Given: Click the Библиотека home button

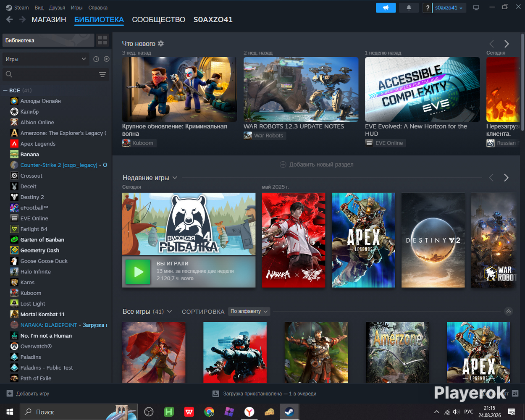Looking at the screenshot, I should (x=48, y=40).
